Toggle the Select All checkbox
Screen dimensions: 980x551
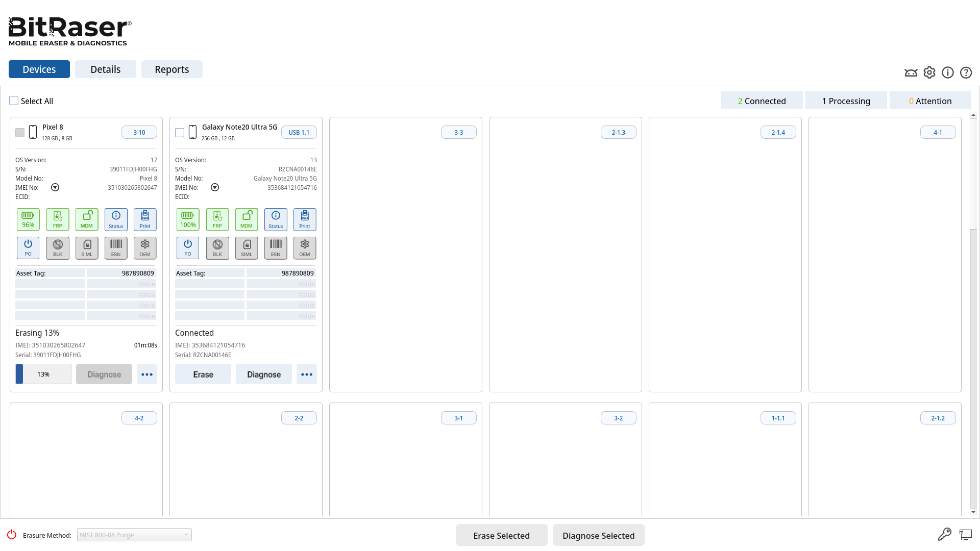pyautogui.click(x=14, y=101)
